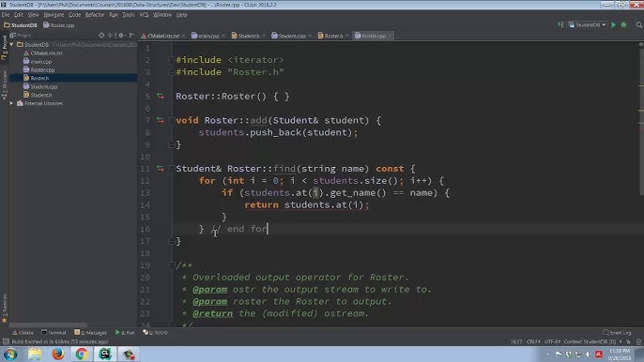
Task: Toggle the Favorites side panel tab
Action: coord(4,308)
